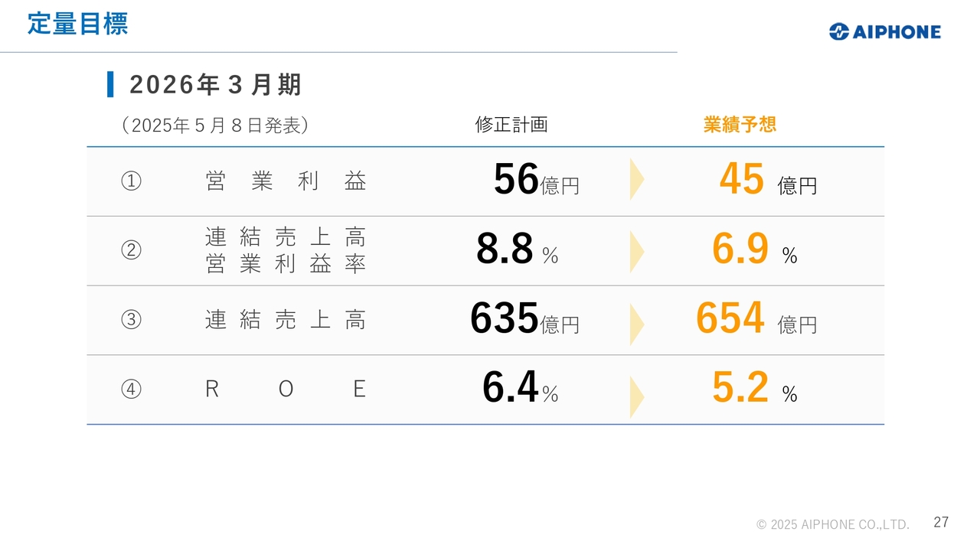Click the 修正計画 column header
This screenshot has width=980, height=551.
pyautogui.click(x=511, y=125)
